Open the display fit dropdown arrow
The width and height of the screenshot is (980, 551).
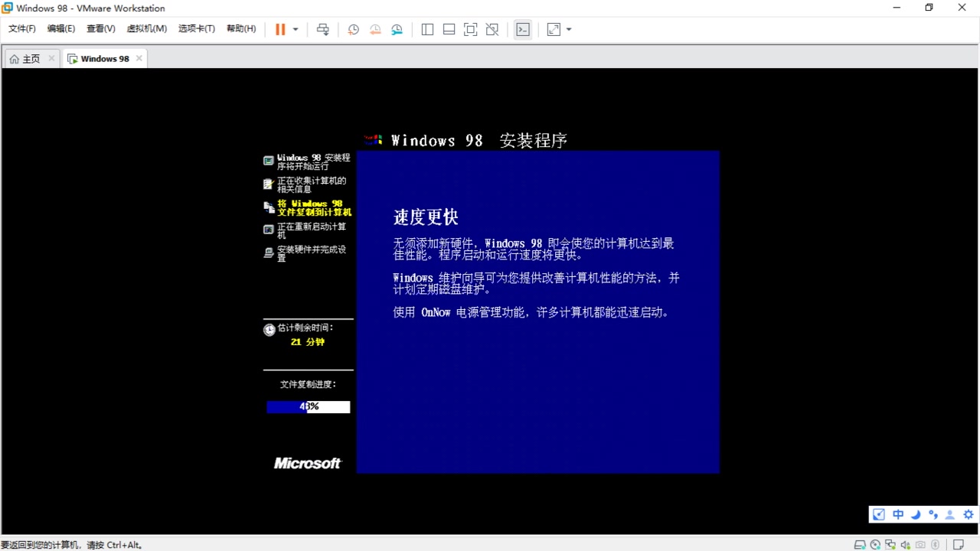(x=568, y=29)
